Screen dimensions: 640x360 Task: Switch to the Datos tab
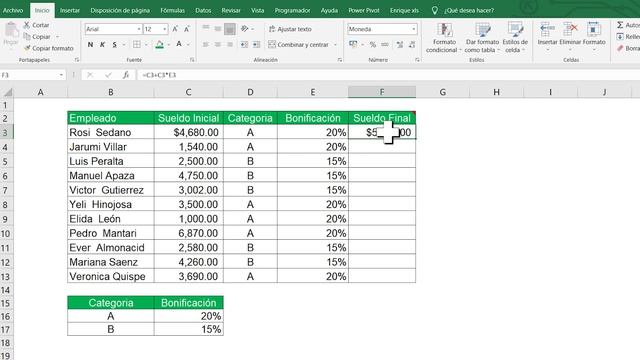(203, 11)
